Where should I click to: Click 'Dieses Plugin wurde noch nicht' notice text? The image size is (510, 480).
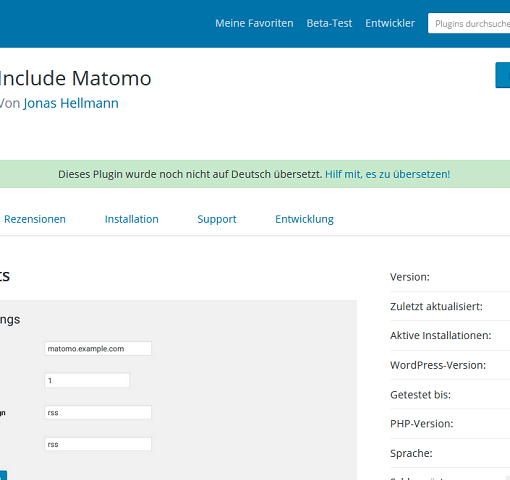pos(190,174)
